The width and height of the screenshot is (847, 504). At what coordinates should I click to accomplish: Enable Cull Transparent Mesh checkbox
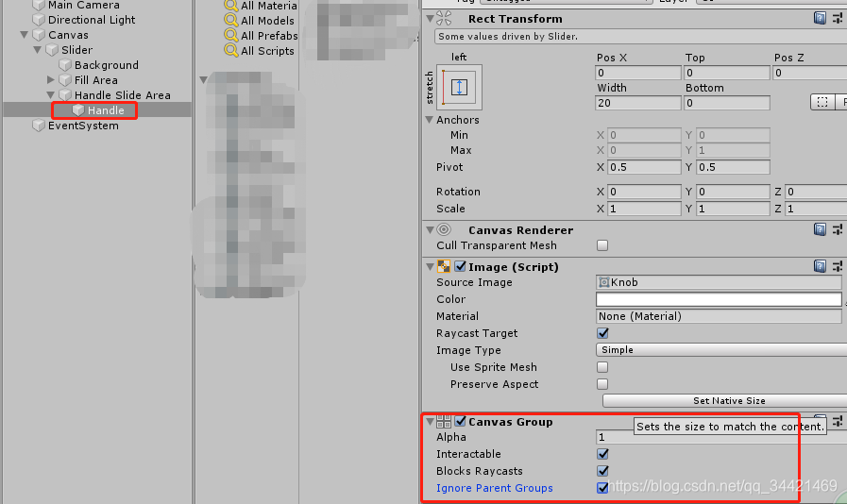coord(602,245)
